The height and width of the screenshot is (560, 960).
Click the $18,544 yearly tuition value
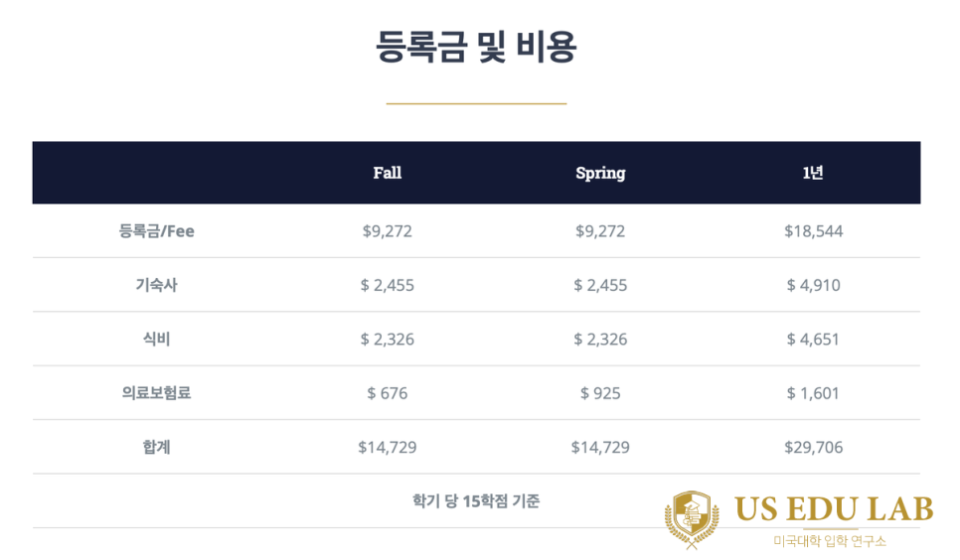coord(813,230)
